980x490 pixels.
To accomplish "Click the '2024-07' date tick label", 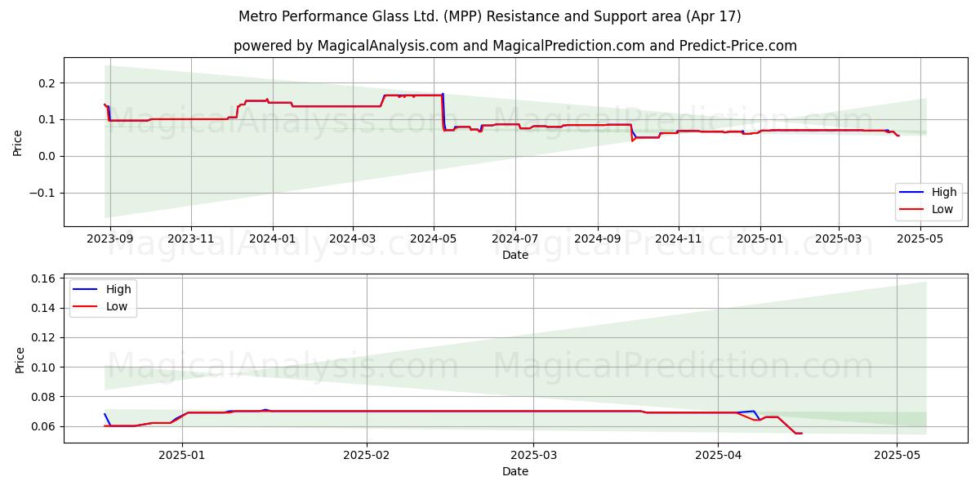I will pyautogui.click(x=515, y=238).
